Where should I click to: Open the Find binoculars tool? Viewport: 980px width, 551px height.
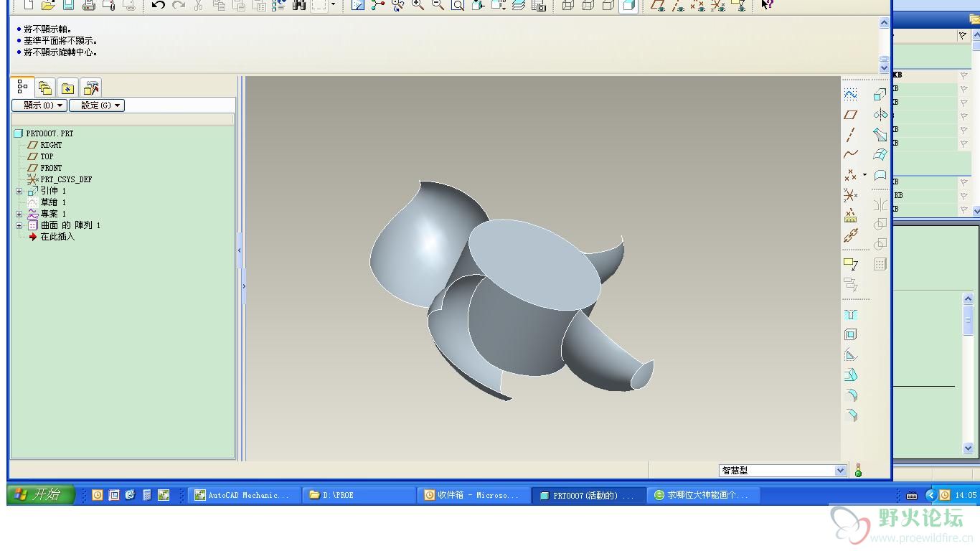(x=299, y=5)
